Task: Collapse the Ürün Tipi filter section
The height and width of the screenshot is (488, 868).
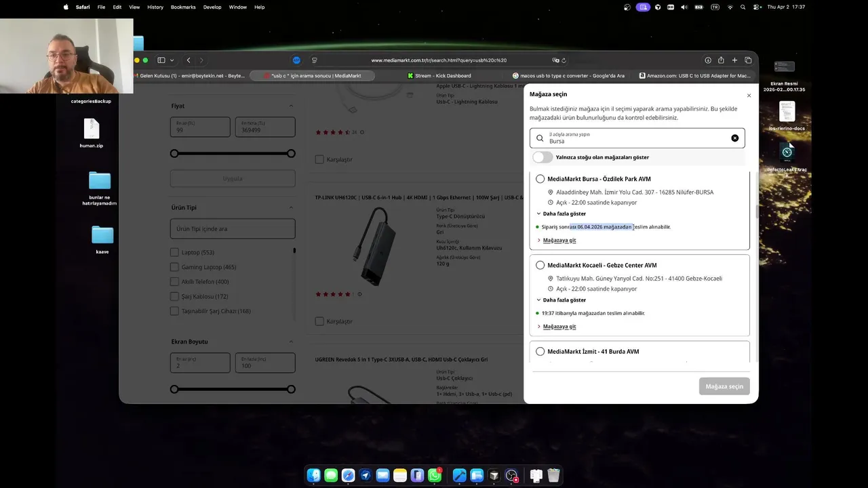Action: 291,207
